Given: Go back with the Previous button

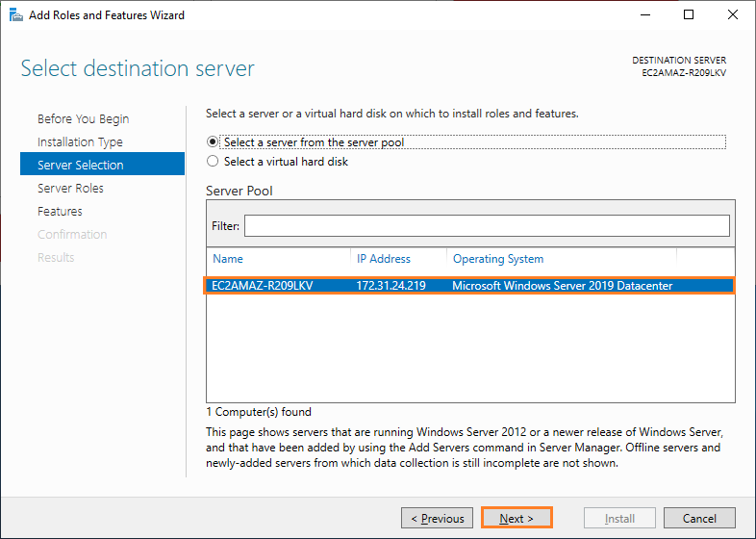Looking at the screenshot, I should (437, 518).
